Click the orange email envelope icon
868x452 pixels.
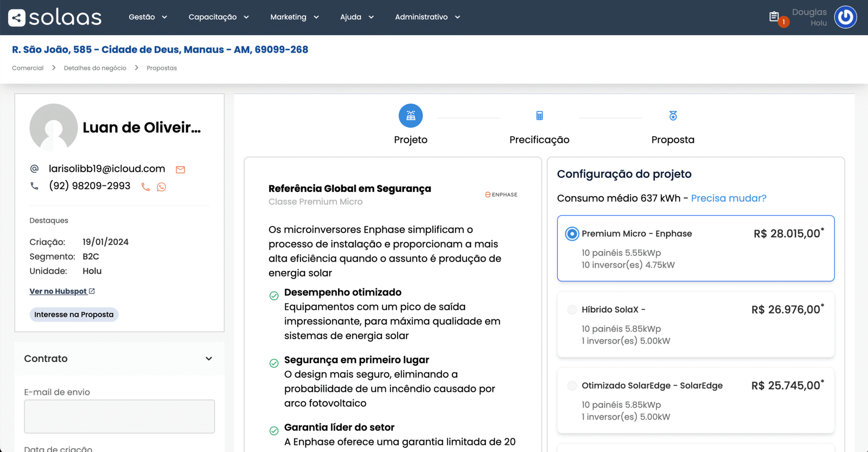click(181, 170)
